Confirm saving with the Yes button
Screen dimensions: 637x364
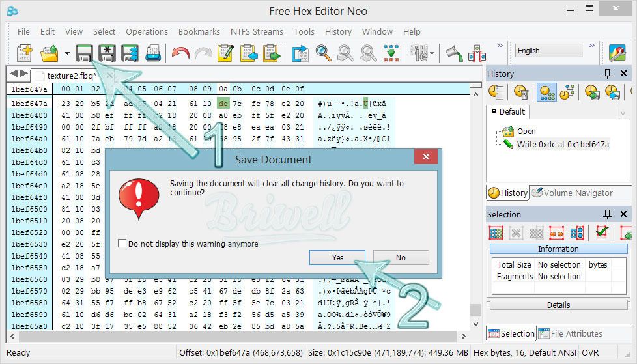[337, 258]
